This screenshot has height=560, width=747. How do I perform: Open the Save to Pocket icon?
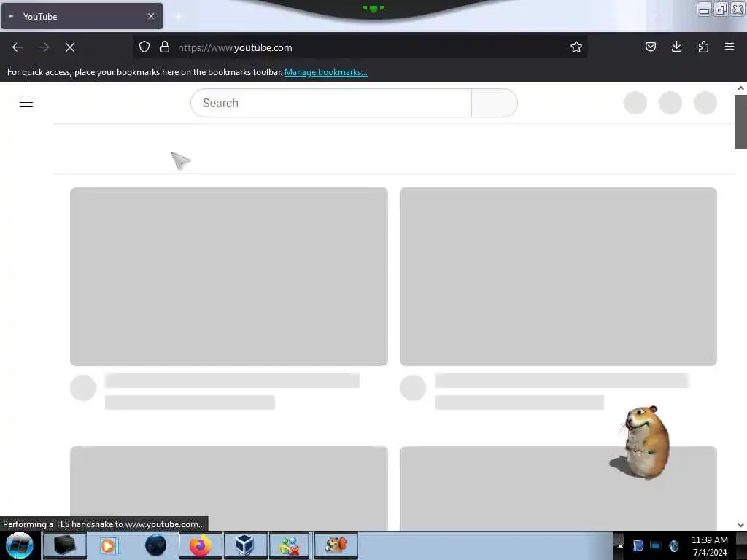point(650,47)
